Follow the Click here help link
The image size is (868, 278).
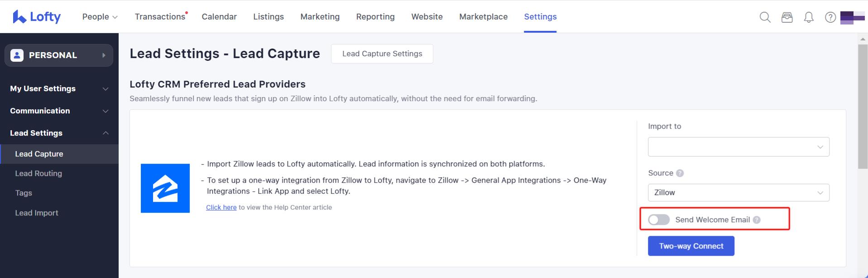tap(221, 208)
